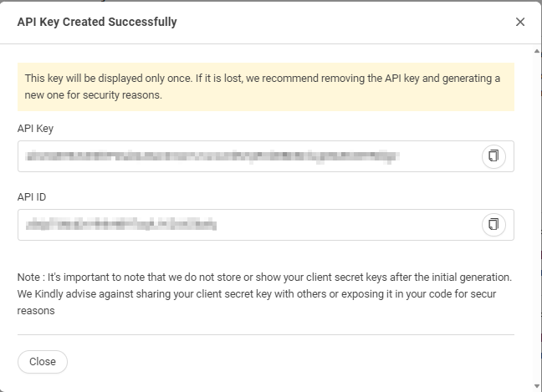Click the 'API Key Created Successfully' title
Image resolution: width=542 pixels, height=392 pixels.
(97, 22)
